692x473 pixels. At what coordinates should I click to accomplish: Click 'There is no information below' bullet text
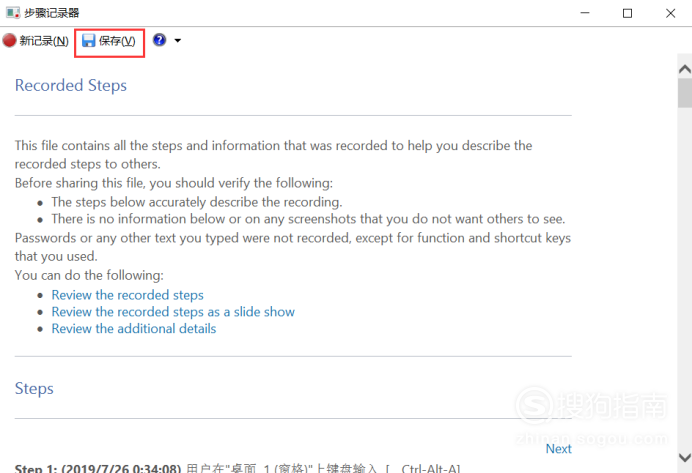(x=308, y=219)
